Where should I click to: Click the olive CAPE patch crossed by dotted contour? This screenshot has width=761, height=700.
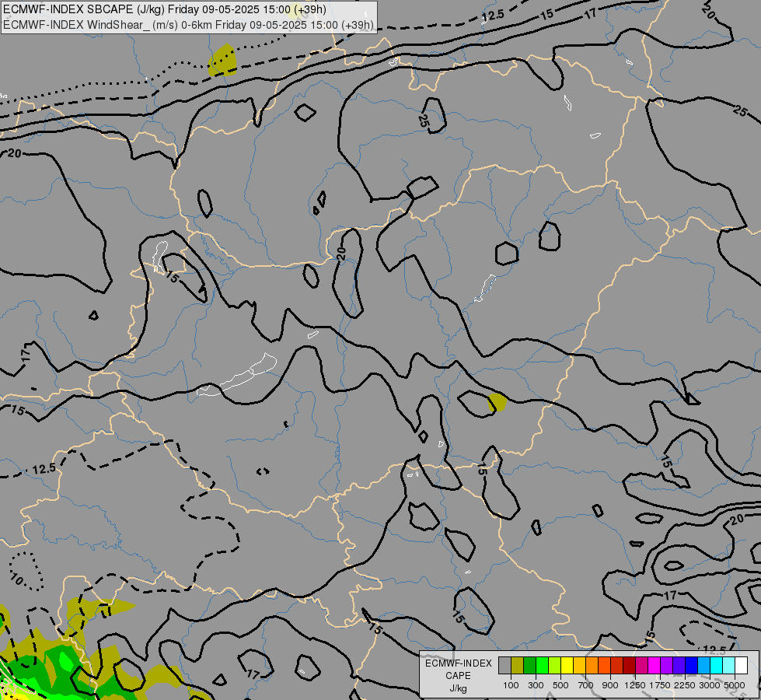point(223,60)
